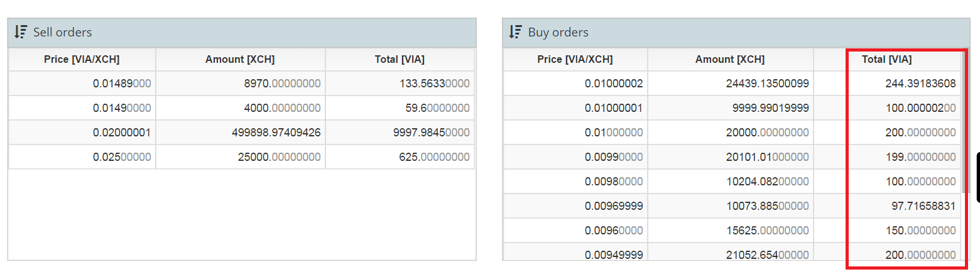Select sell order priced 0.02500000
Viewport: 980px width, 279px height.
point(242,157)
